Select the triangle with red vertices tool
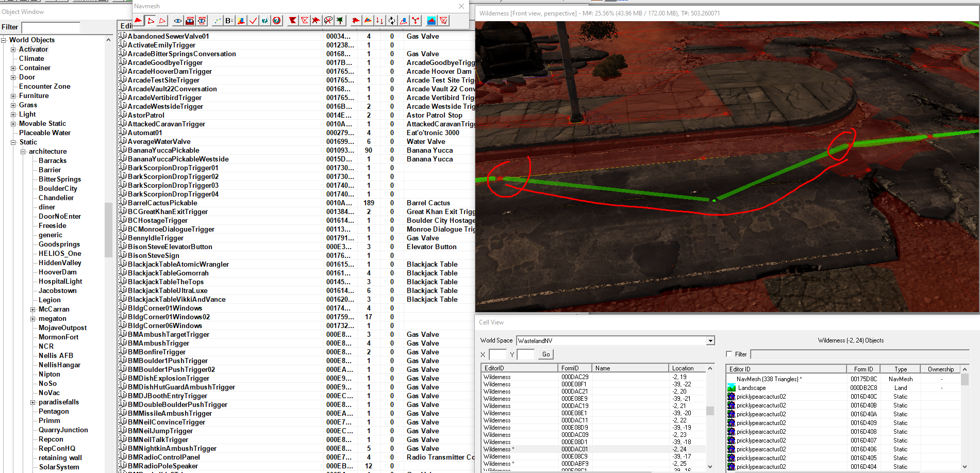Viewport: 980px width, 473px height. point(151,21)
